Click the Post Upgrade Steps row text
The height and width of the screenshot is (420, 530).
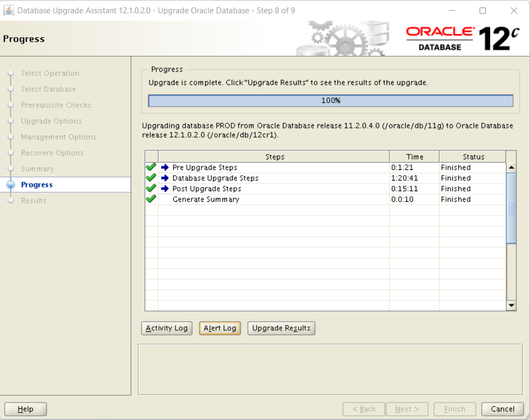point(207,188)
